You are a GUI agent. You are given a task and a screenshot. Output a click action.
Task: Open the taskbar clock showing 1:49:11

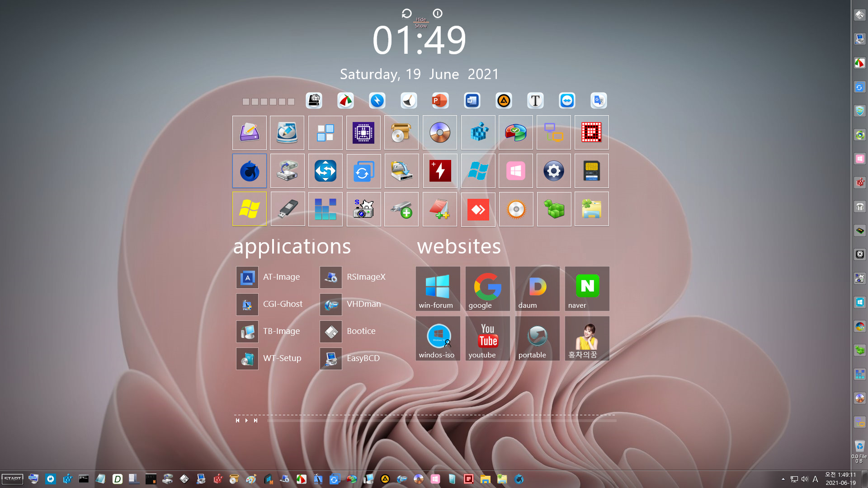click(x=840, y=479)
